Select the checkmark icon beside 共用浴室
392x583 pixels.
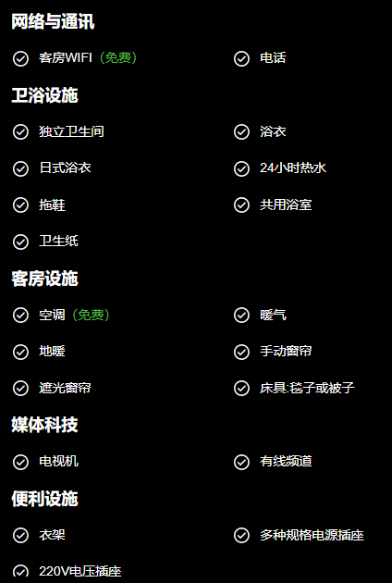[241, 205]
